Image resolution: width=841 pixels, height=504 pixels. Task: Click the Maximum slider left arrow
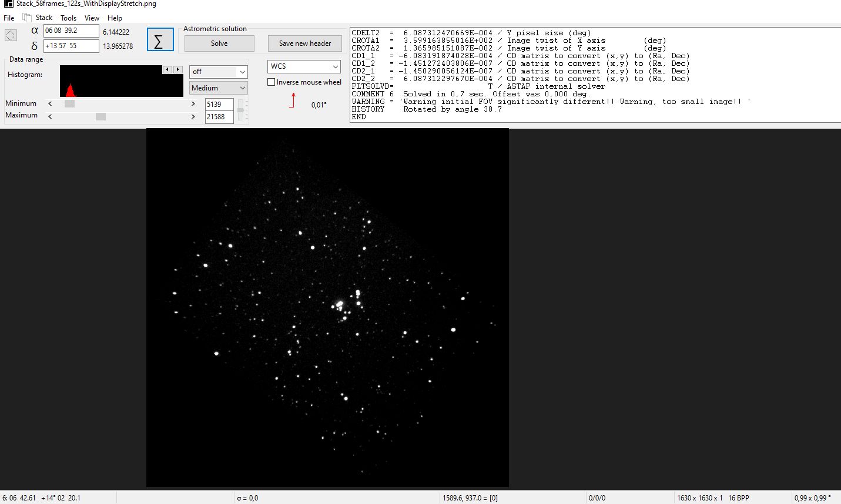click(50, 116)
